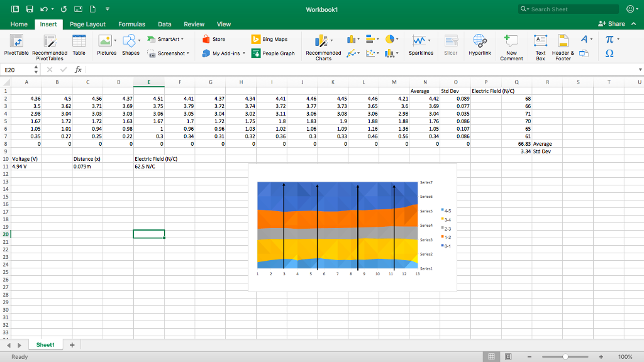This screenshot has width=644, height=362.
Task: Switch to the Page Layout tab
Action: click(x=87, y=24)
